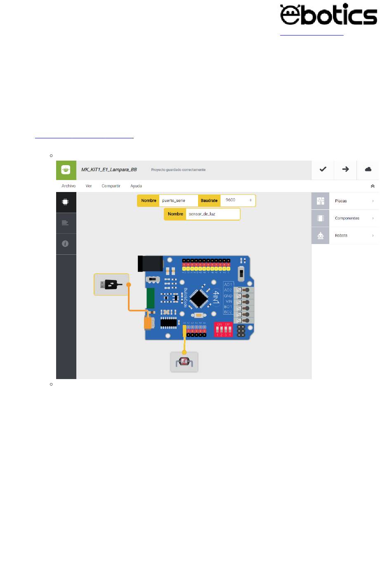Screen dimensions: 392x569
Task: Click the BO1 label on the board
Action: [x=228, y=307]
